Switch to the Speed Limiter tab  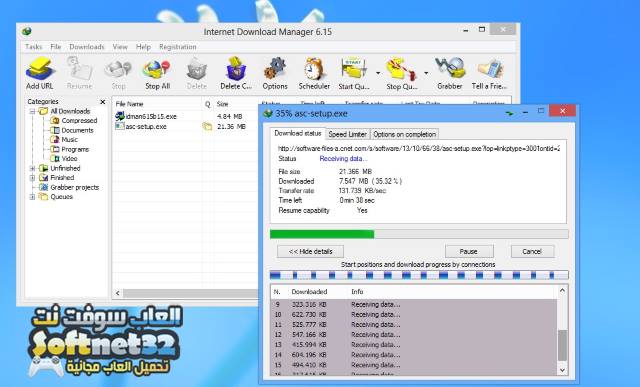click(x=347, y=134)
